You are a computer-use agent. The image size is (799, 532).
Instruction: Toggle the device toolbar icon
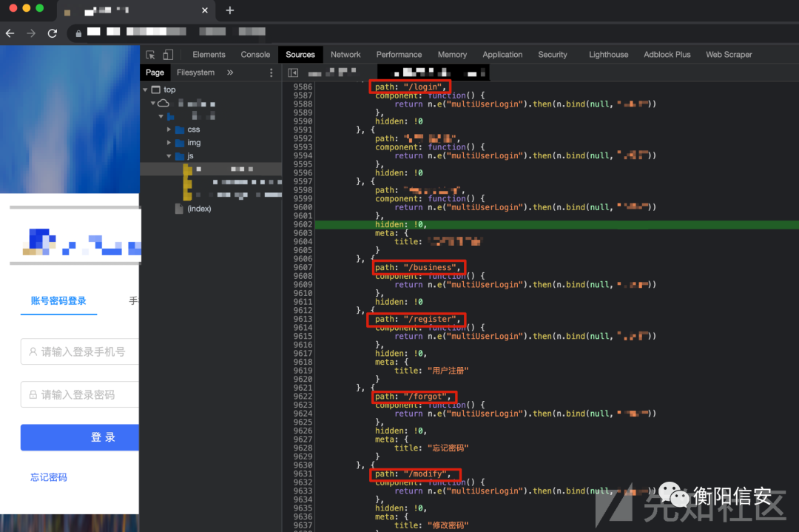point(168,55)
